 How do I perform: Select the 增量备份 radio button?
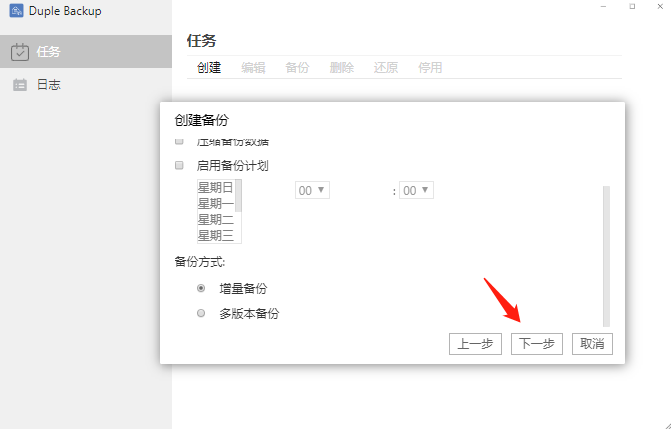click(x=201, y=288)
